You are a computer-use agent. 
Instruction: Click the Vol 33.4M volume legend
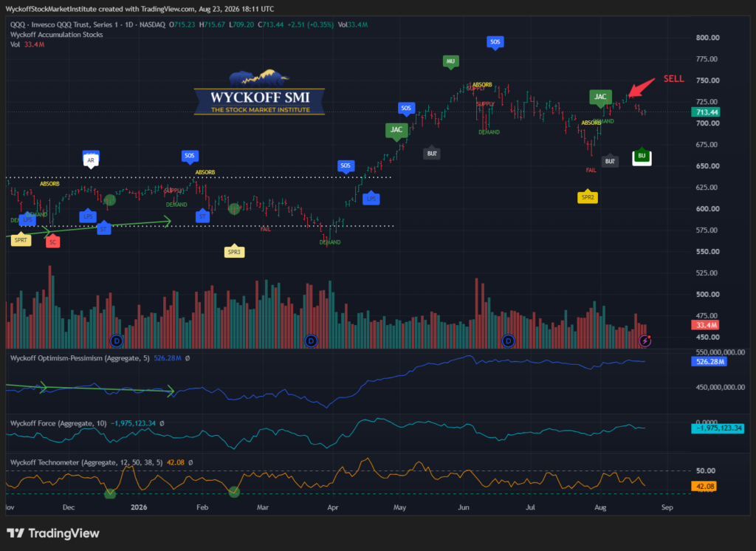27,45
